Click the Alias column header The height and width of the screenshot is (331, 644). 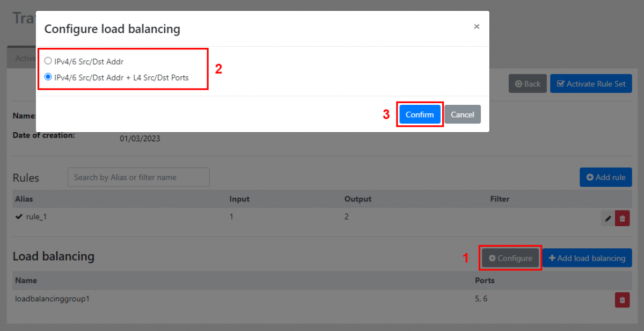point(24,199)
